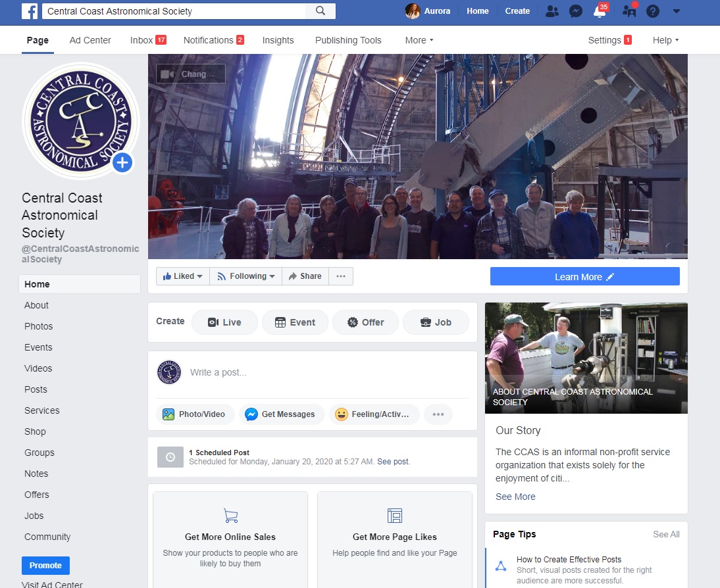The height and width of the screenshot is (588, 720).
Task: Click the Feeling/Activity button
Action: tap(374, 414)
